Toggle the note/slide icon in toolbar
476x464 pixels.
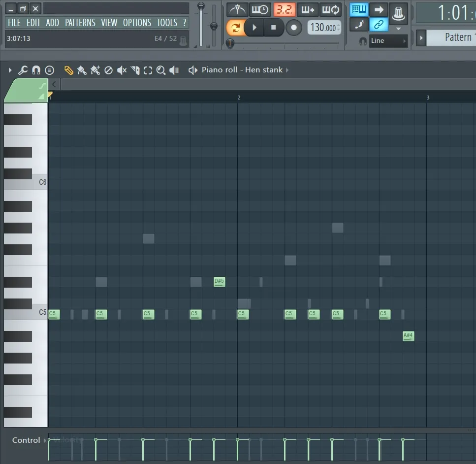(359, 25)
